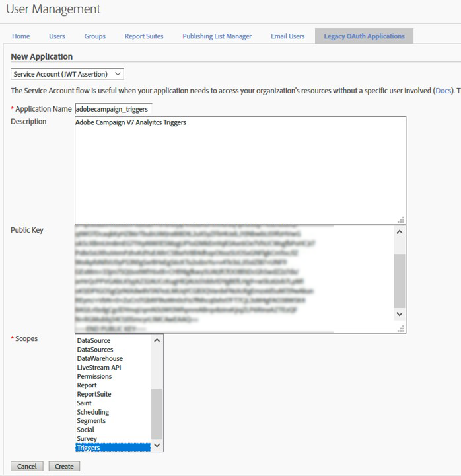This screenshot has width=461, height=476.
Task: Select DataSource scope
Action: (113, 340)
